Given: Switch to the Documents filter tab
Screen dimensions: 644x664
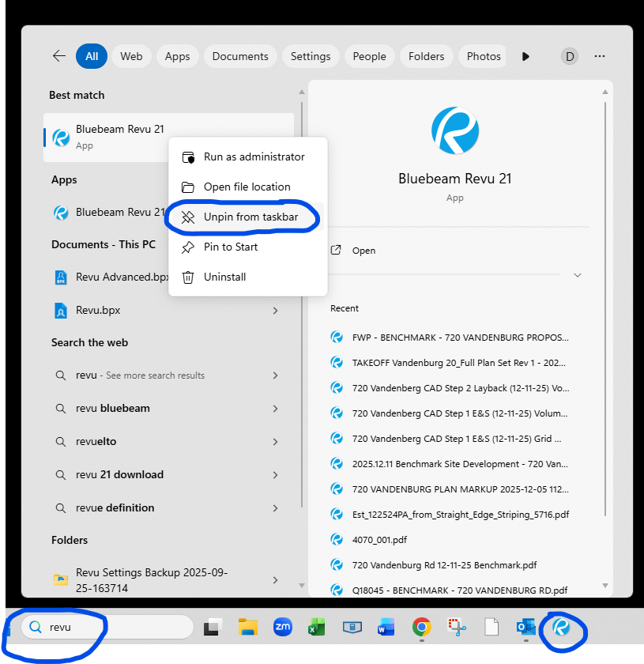Looking at the screenshot, I should tap(240, 56).
